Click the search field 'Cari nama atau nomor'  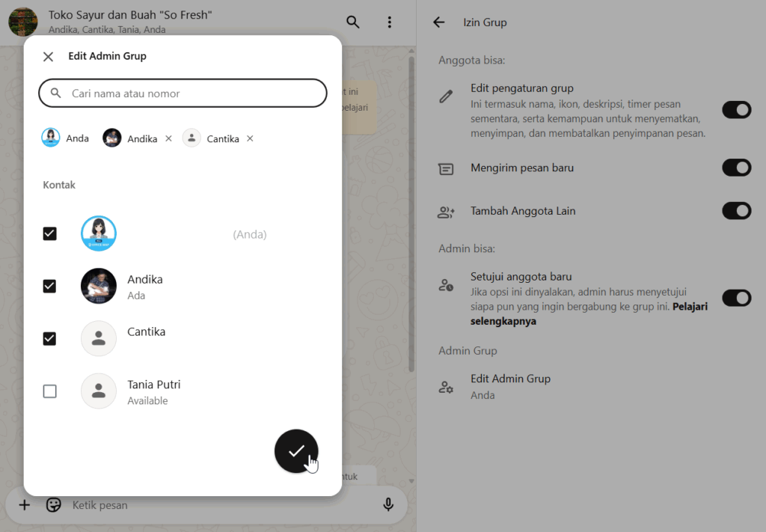coord(183,94)
